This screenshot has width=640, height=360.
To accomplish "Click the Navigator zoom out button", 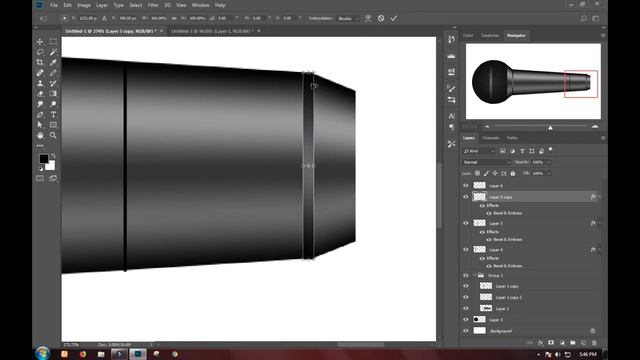I will point(487,127).
